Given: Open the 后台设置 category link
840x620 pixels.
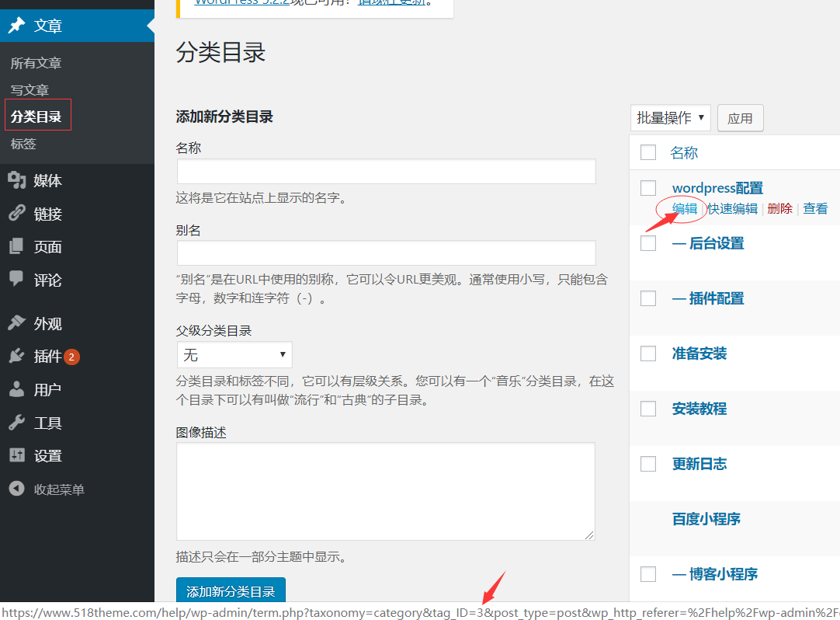Looking at the screenshot, I should click(x=708, y=243).
